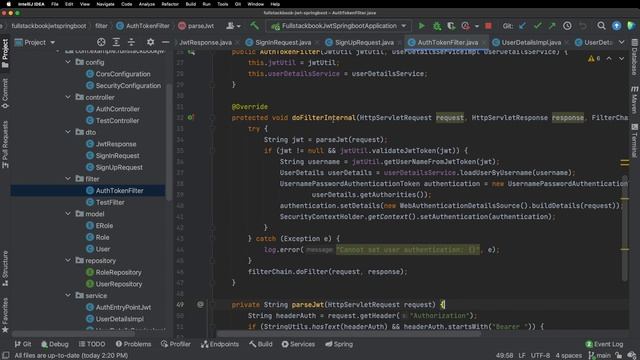This screenshot has height=360, width=640.
Task: Click the IDE update arrow icon
Action: pyautogui.click(x=616, y=26)
